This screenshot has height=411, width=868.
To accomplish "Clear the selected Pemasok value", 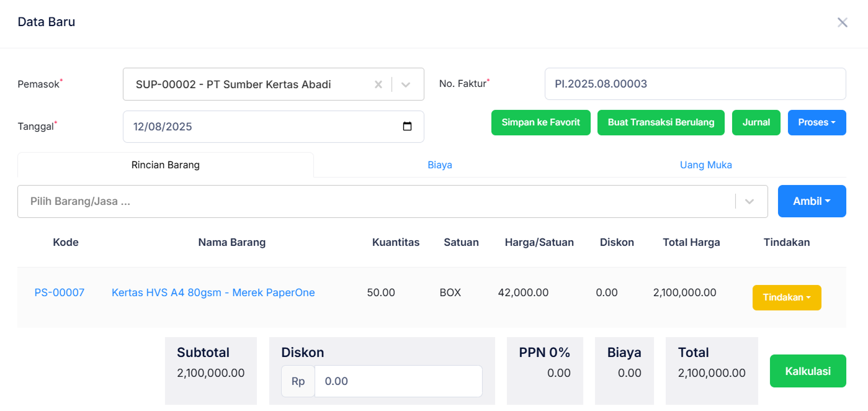I will point(378,84).
